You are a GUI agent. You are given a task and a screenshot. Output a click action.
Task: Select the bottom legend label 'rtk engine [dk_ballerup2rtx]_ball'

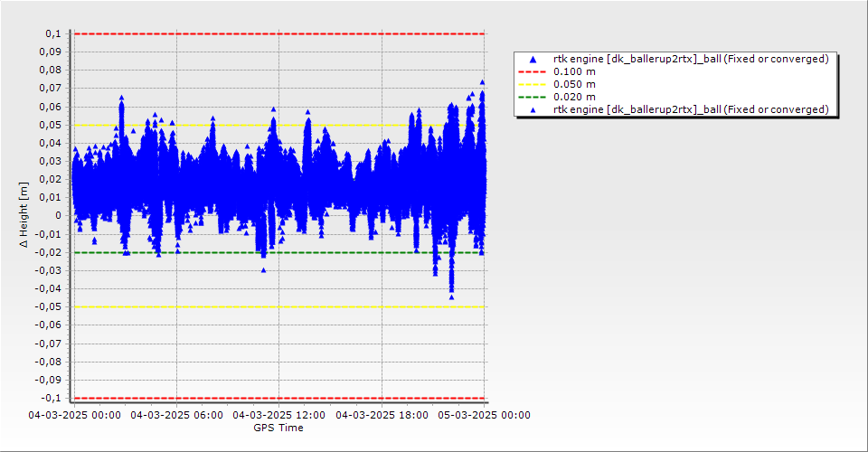637,109
